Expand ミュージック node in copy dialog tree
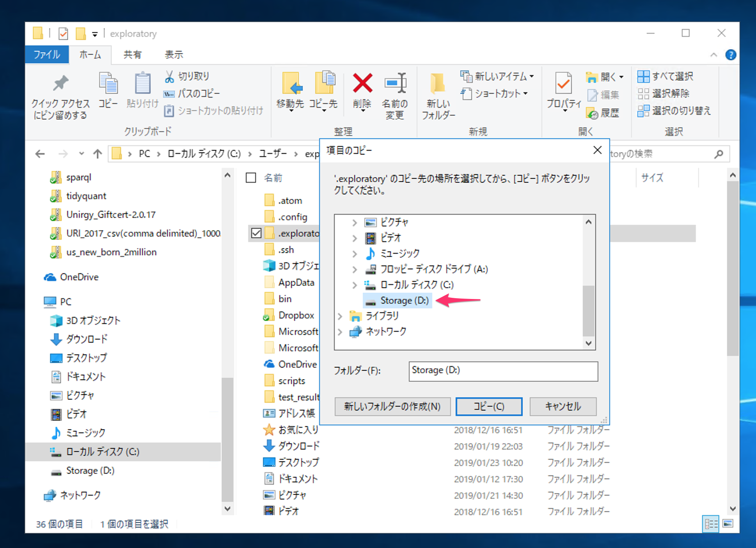756x548 pixels. 354,254
